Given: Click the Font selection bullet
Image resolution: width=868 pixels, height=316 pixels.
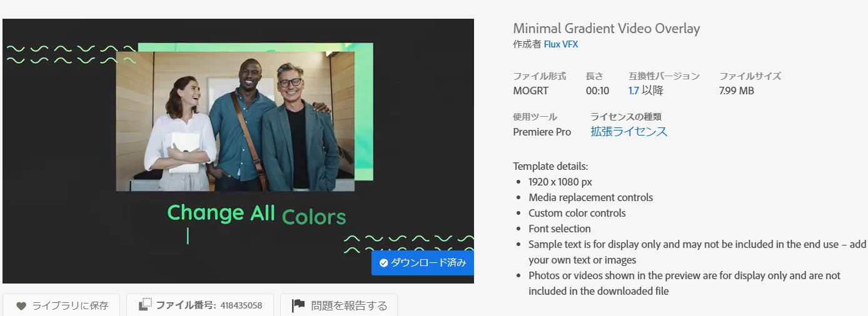Looking at the screenshot, I should click(559, 229).
